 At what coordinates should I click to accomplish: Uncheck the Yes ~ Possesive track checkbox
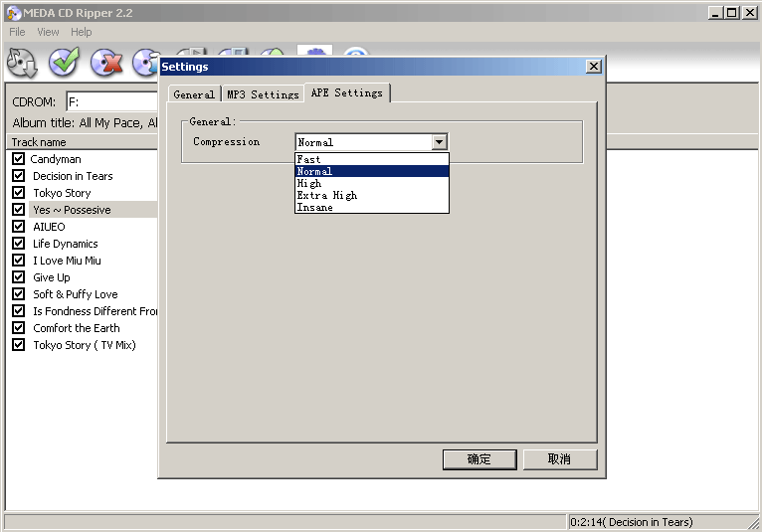point(19,210)
